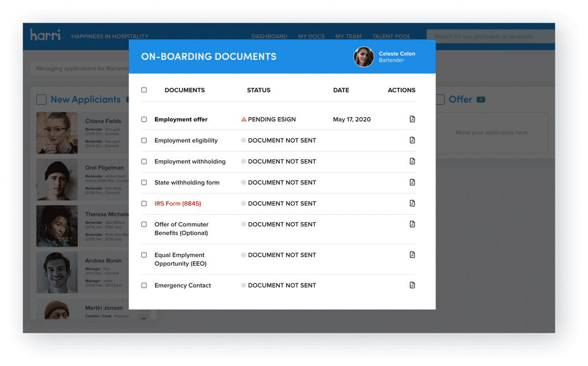Image resolution: width=588 pixels, height=366 pixels.
Task: Go to the Talent Pool tab
Action: (x=391, y=36)
